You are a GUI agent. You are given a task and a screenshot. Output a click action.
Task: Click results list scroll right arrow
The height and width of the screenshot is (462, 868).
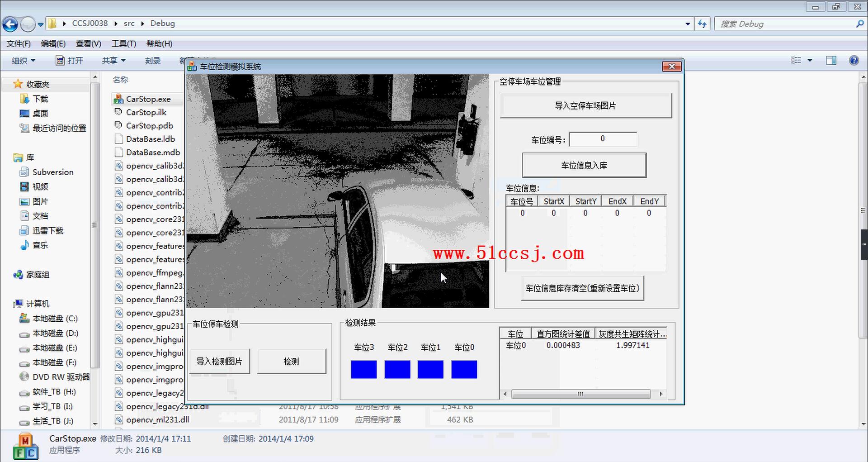click(x=661, y=394)
